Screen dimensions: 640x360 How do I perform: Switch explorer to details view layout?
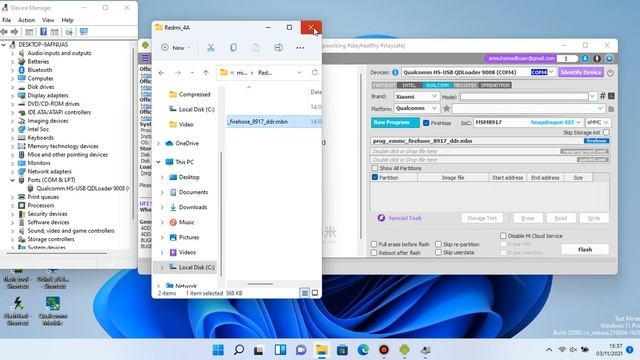tap(304, 293)
